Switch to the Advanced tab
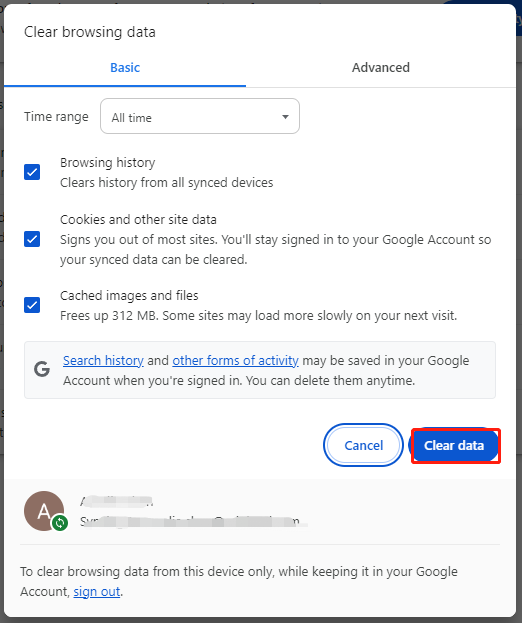The width and height of the screenshot is (522, 623). pos(381,68)
